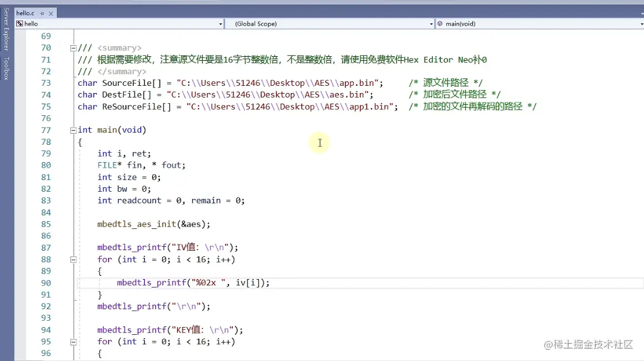Open the tab overflow arrow at top right
The height and width of the screenshot is (361, 644).
[x=642, y=13]
